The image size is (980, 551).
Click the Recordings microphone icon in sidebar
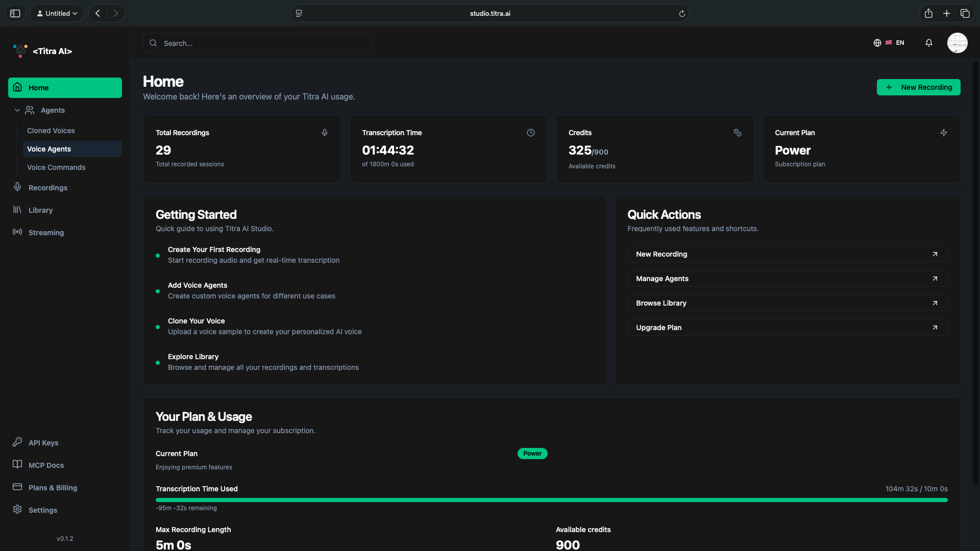tap(17, 187)
